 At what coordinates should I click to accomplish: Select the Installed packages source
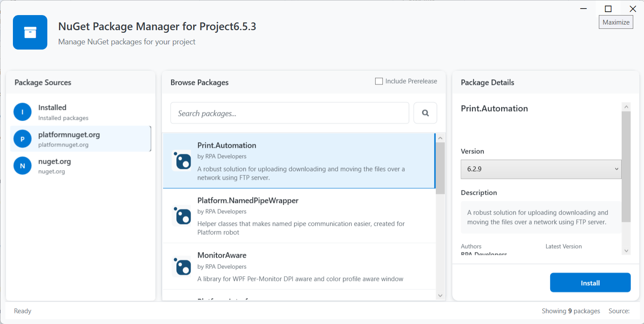[80, 112]
